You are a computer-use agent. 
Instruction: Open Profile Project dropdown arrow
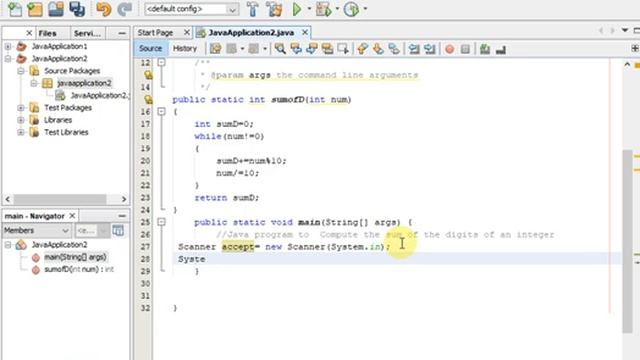click(x=365, y=9)
